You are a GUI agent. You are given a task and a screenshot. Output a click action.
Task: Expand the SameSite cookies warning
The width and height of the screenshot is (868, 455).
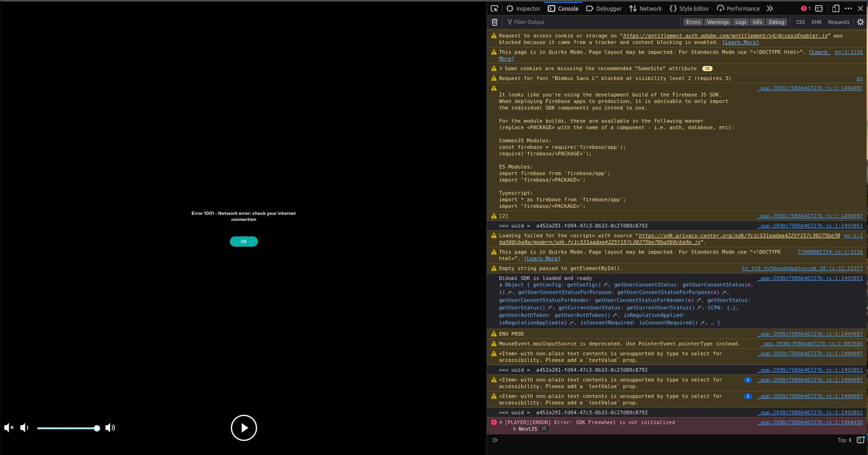[501, 68]
